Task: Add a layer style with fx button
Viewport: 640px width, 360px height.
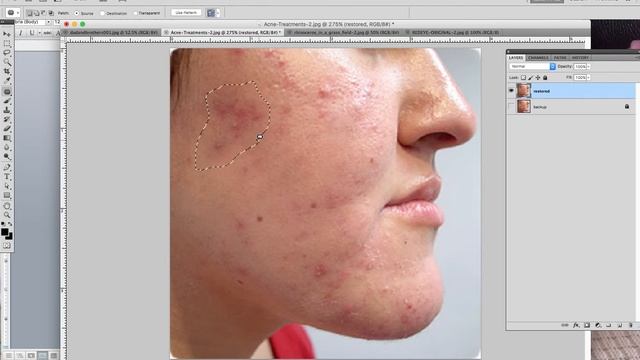Action: [x=576, y=325]
